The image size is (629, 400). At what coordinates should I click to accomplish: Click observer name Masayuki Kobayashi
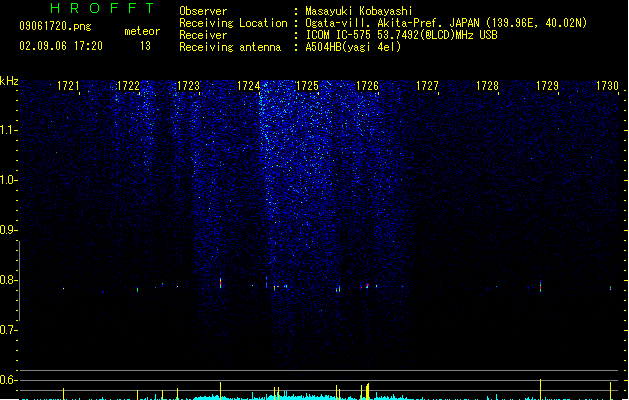359,11
